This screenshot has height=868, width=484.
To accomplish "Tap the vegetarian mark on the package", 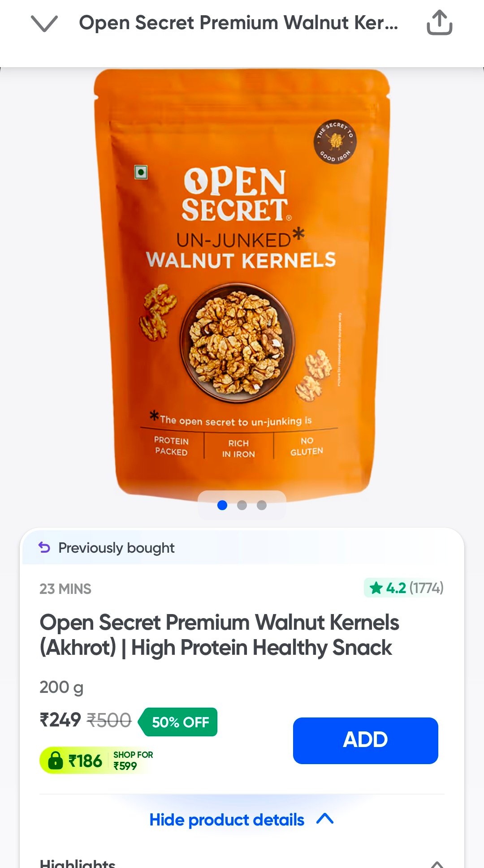I will click(141, 172).
